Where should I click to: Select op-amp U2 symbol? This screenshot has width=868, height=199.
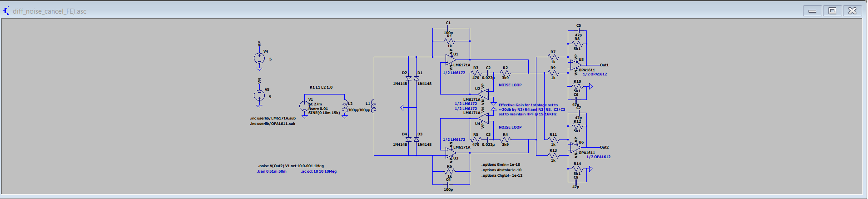point(483,94)
